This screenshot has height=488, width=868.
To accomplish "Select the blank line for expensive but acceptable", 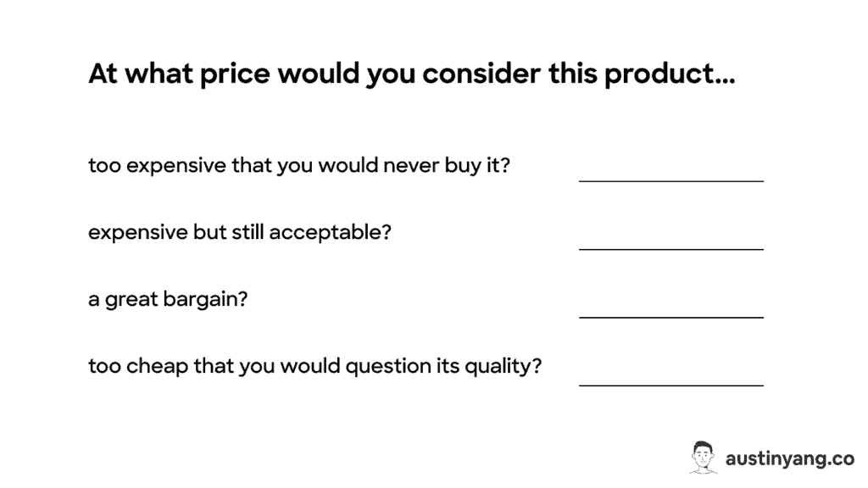I will point(671,249).
